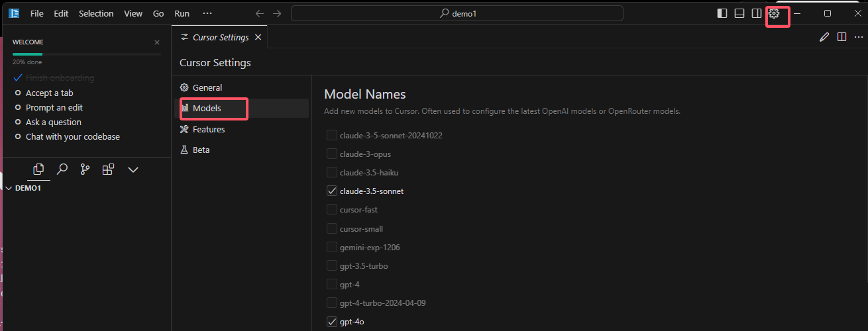Open the Search view icon
Screen dimensions: 868x331
(62, 169)
